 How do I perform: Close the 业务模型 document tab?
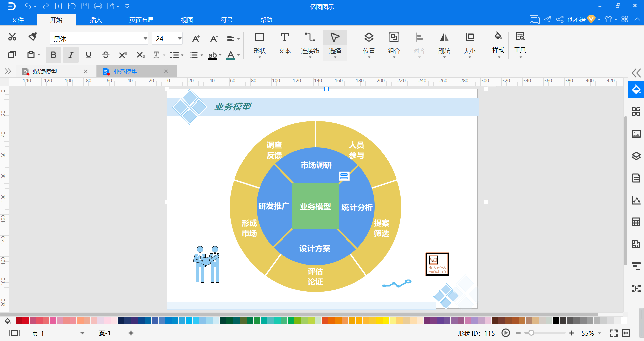click(x=166, y=71)
